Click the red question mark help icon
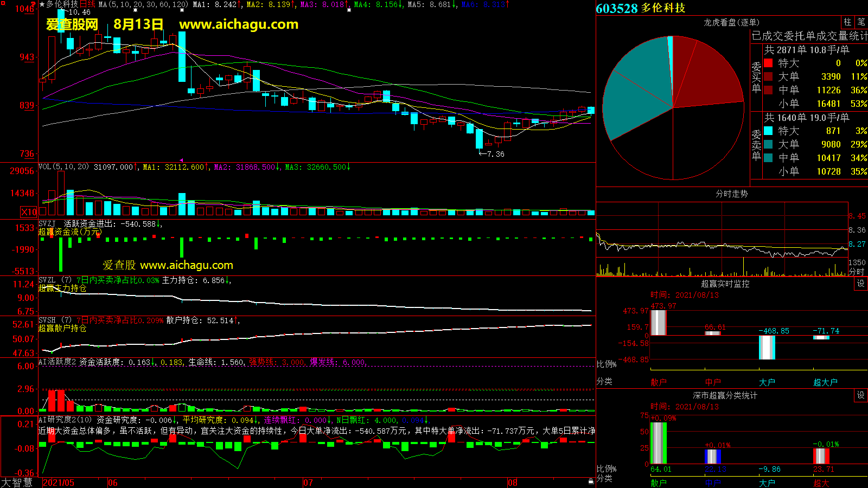The height and width of the screenshot is (488, 868). pyautogui.click(x=34, y=4)
